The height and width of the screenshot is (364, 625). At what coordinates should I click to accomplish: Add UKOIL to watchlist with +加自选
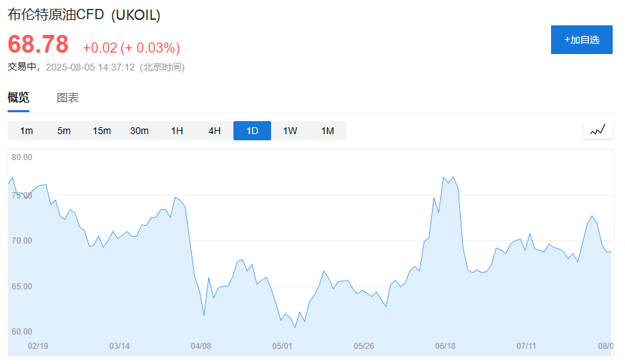point(581,40)
